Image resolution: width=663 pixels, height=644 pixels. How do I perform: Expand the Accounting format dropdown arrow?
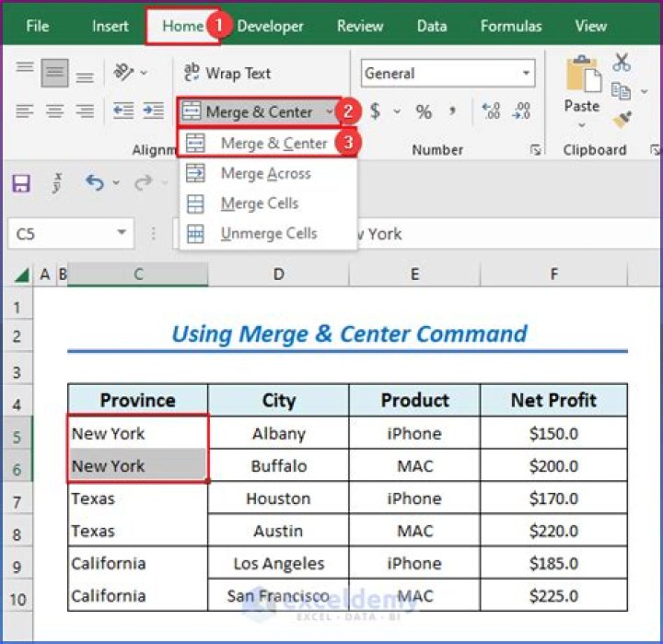(397, 111)
